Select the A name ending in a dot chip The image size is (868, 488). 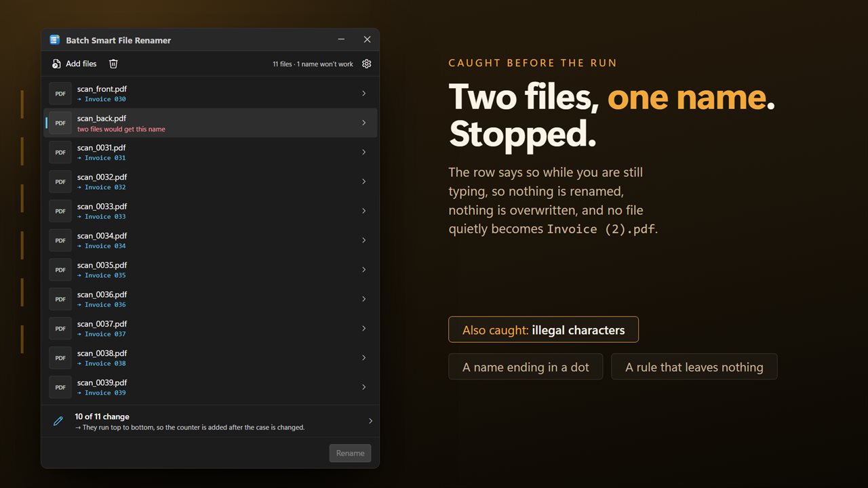click(526, 367)
